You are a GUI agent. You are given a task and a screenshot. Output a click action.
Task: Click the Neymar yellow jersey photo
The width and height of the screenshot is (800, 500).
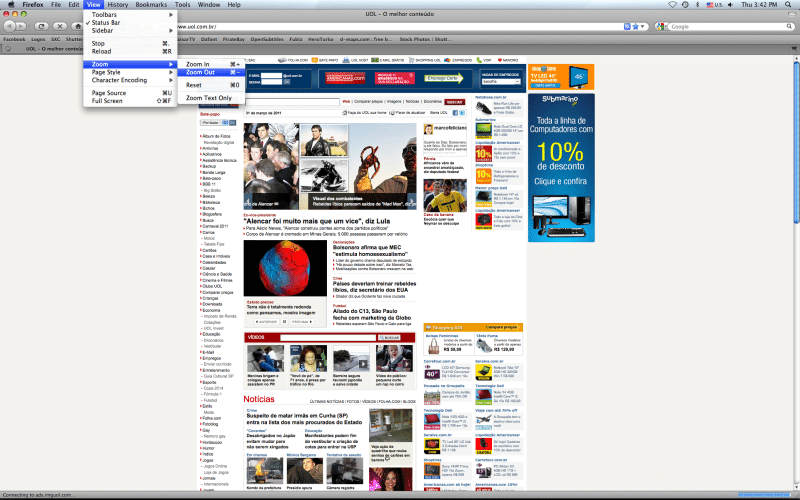point(445,195)
